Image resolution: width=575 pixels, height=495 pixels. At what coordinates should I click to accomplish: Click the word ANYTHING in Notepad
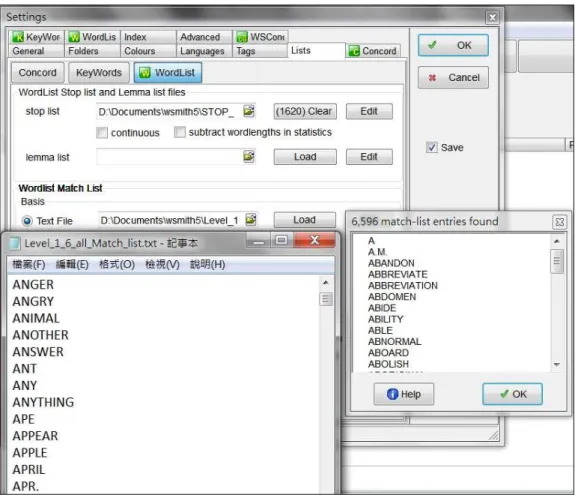[x=43, y=402]
